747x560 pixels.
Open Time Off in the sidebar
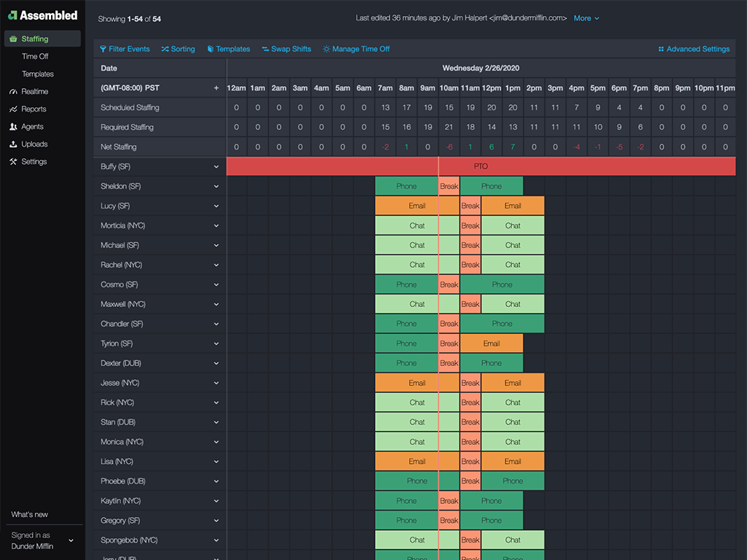click(35, 56)
